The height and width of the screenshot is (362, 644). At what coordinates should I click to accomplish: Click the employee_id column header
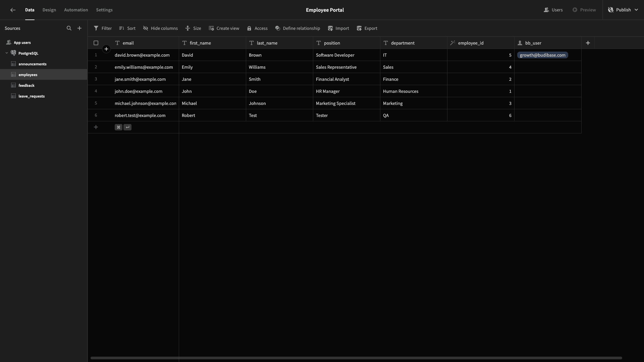481,43
